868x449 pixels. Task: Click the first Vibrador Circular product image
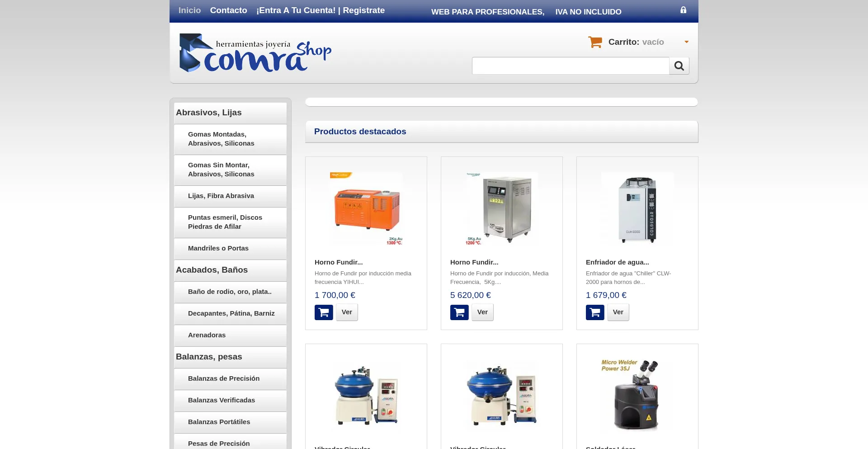[366, 396]
